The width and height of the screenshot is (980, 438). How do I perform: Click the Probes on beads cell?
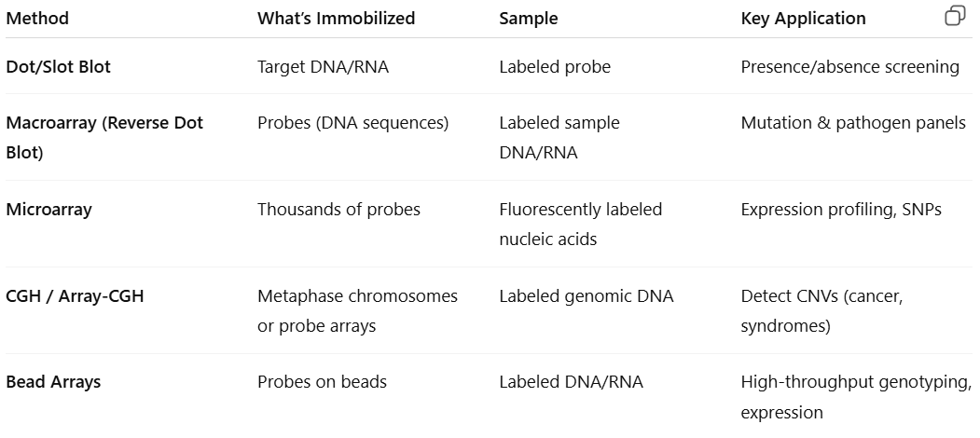(322, 382)
